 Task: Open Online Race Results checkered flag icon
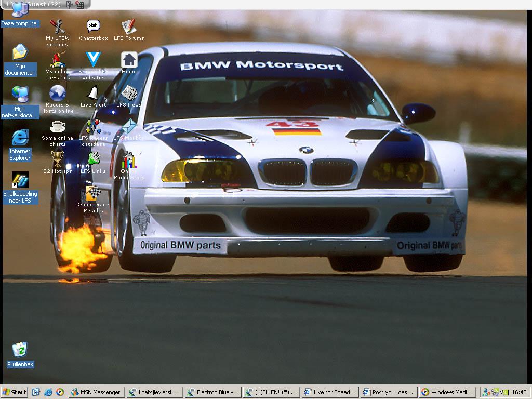click(x=94, y=193)
